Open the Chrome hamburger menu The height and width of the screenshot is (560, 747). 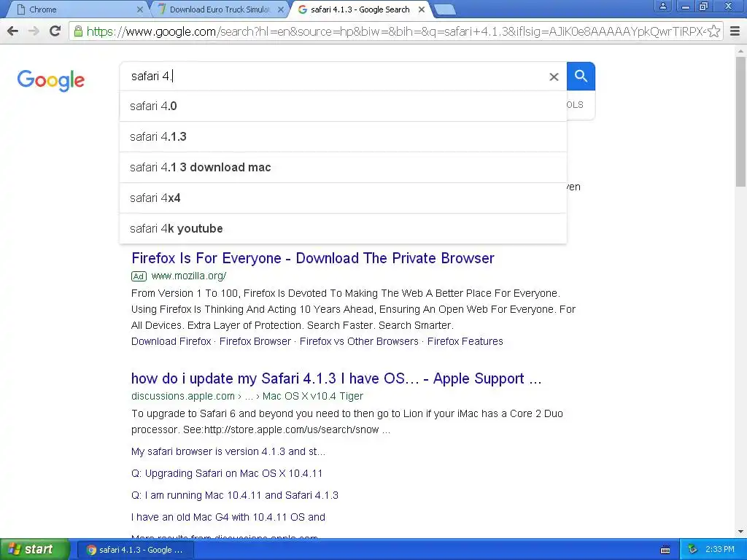pos(735,31)
